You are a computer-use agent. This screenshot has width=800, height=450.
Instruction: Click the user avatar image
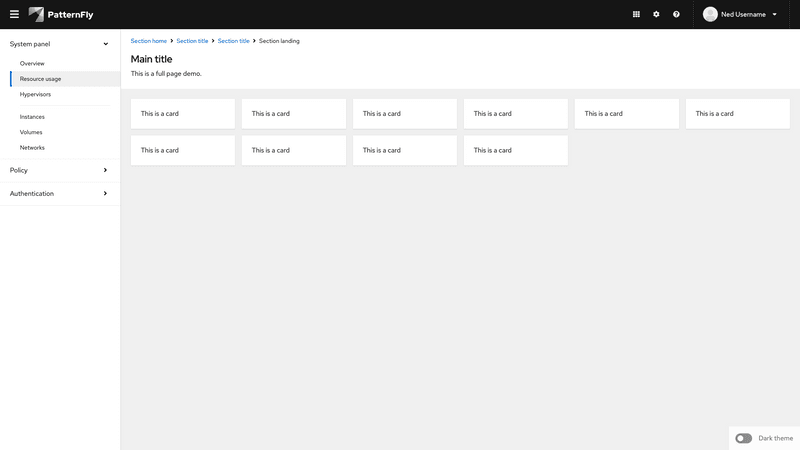[711, 14]
